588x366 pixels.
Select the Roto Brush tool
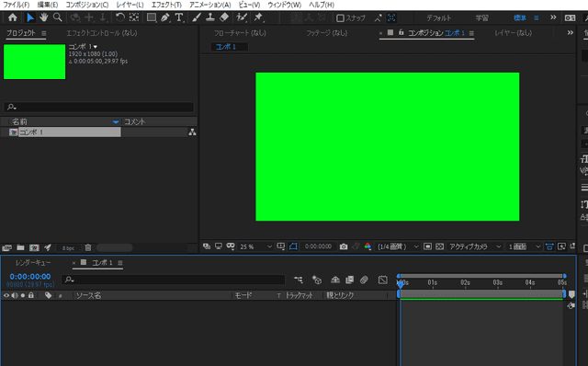(x=242, y=17)
